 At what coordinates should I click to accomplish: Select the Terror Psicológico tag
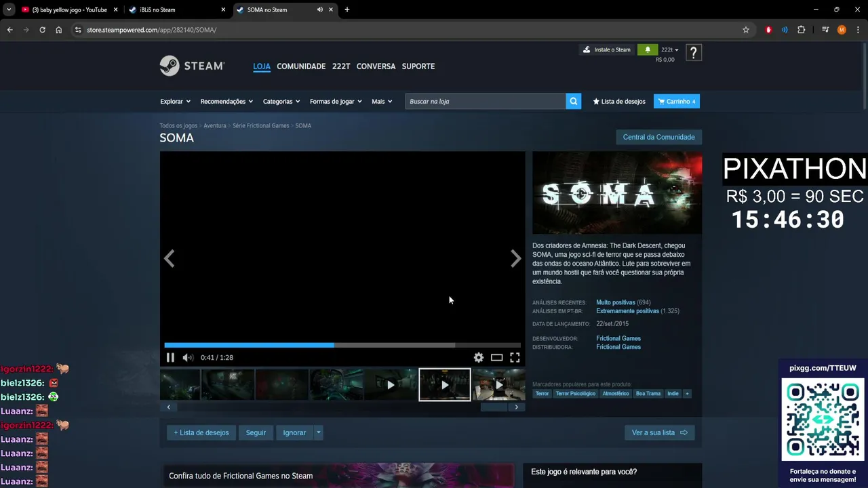pos(576,393)
